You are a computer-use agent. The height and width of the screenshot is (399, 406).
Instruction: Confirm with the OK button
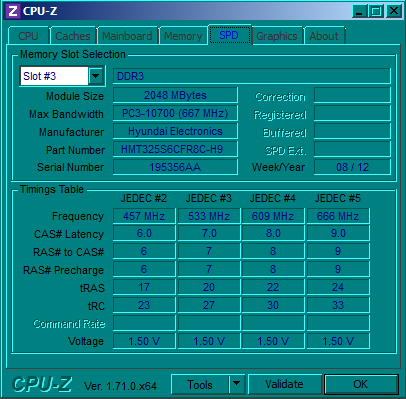(361, 384)
